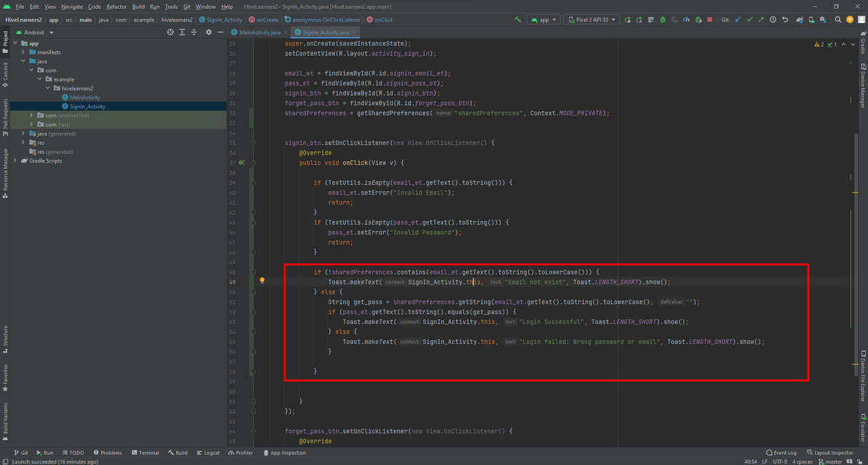Toggle the Structure tool window
The height and width of the screenshot is (465, 868).
point(5,339)
